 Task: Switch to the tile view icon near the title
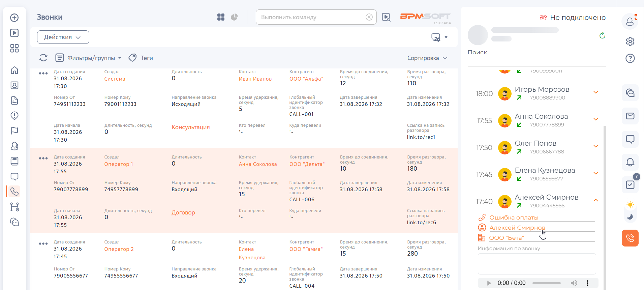(221, 17)
